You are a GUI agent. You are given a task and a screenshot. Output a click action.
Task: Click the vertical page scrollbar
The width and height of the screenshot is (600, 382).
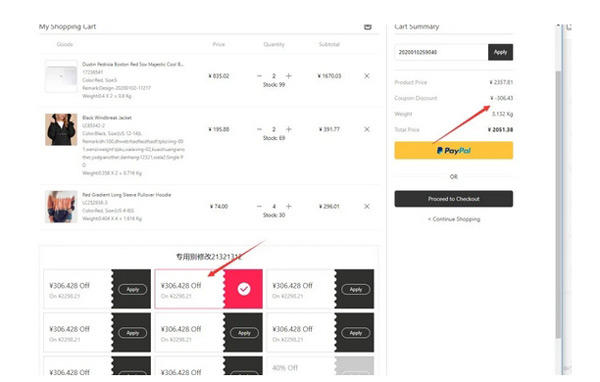pos(559,203)
